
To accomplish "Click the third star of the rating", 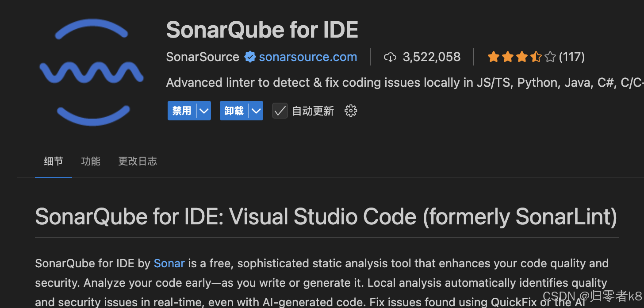I will (x=522, y=57).
